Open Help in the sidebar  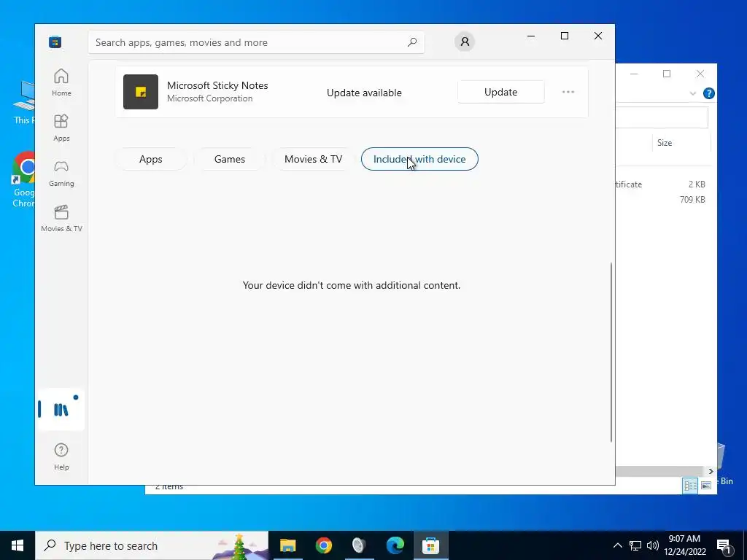tap(61, 456)
